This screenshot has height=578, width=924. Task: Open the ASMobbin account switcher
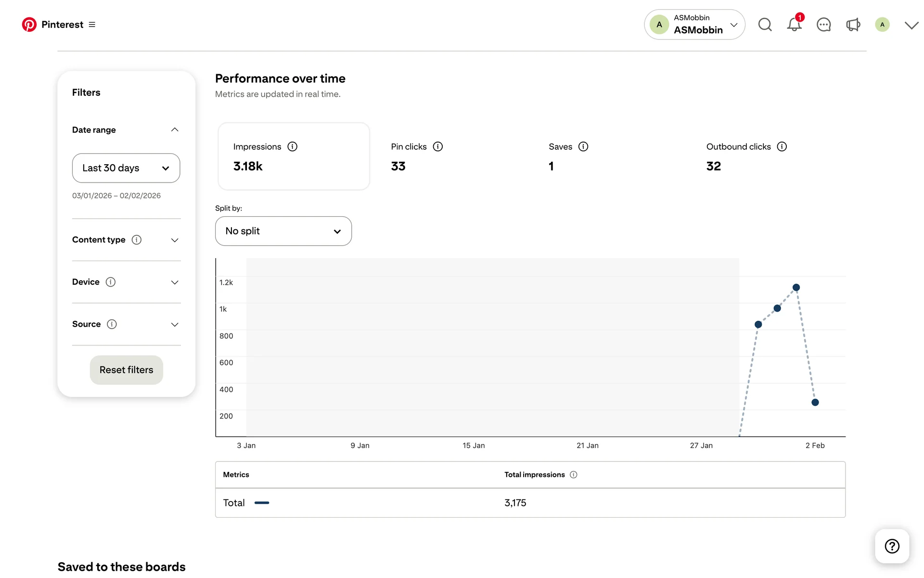pyautogui.click(x=694, y=25)
